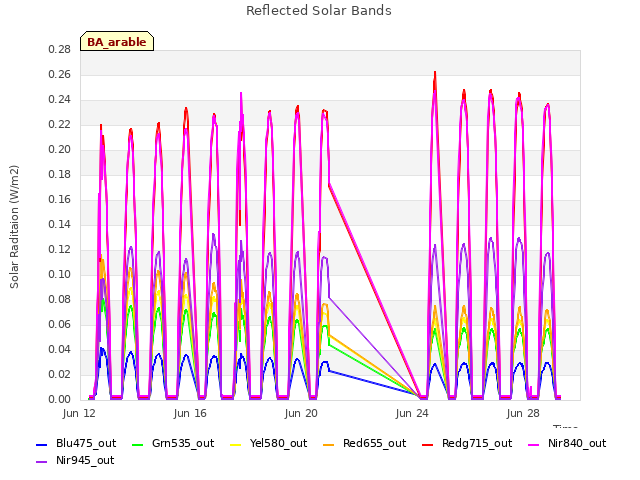Click the 0.06 y-axis tick label
640x480 pixels.
coord(60,324)
